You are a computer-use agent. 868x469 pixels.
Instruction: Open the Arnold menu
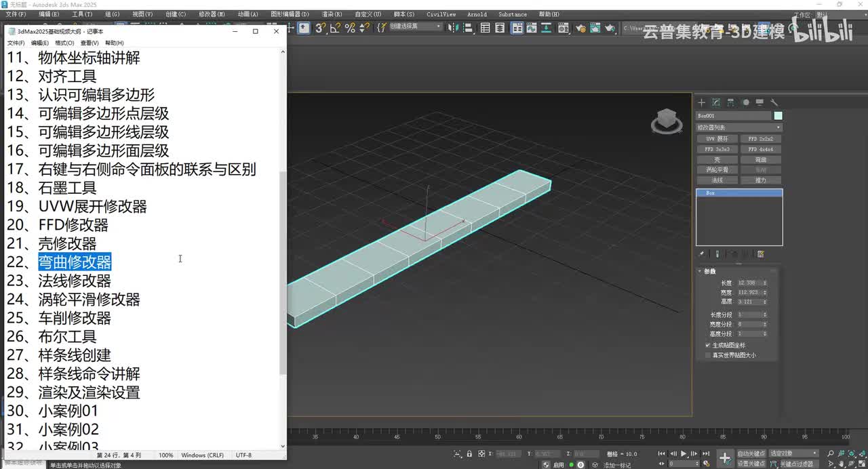(x=477, y=14)
